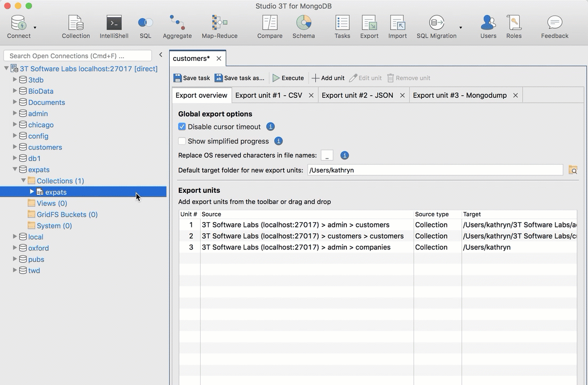The image size is (588, 385).
Task: Collapse the expats database node
Action: click(x=15, y=169)
